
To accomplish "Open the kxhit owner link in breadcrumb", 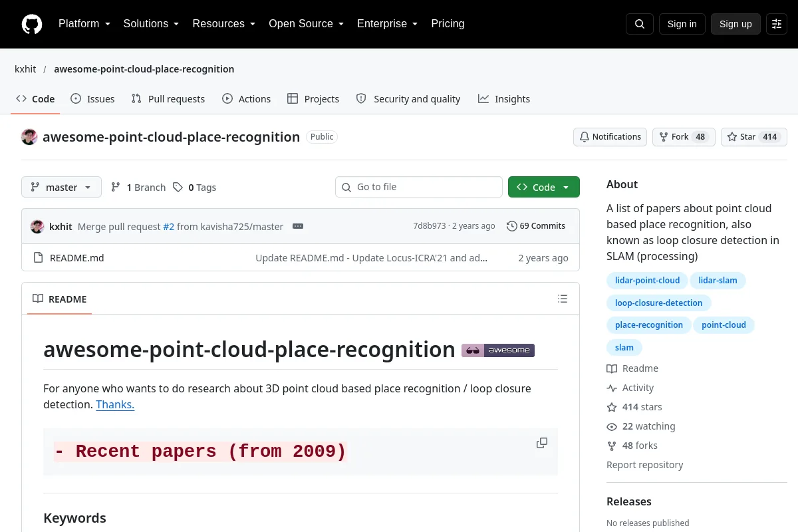I will click(25, 69).
